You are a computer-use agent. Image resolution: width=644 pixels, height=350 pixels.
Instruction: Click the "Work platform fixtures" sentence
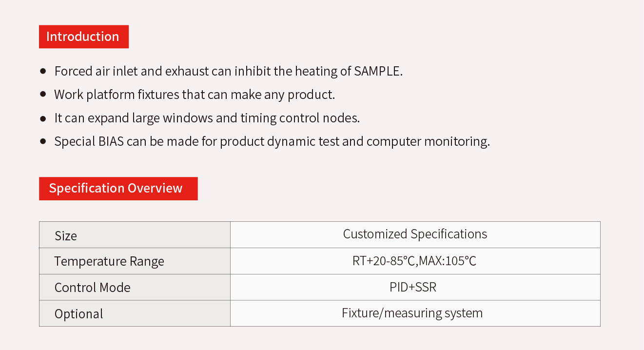195,95
